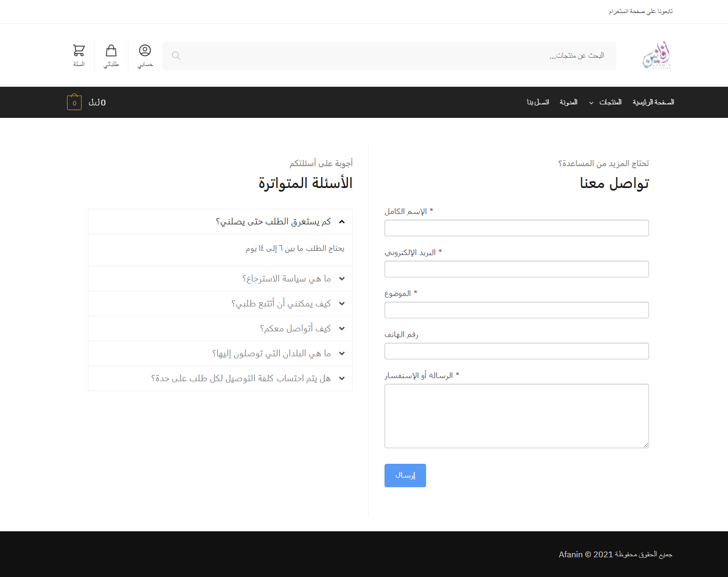Follow the Instagram page link at top
This screenshot has height=577, width=728.
pyautogui.click(x=641, y=11)
